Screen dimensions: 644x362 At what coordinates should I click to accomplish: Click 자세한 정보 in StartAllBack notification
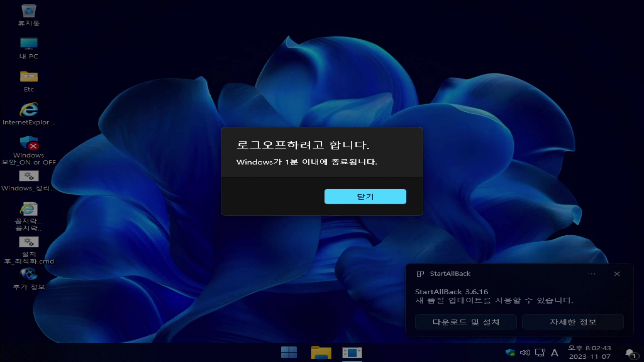click(573, 322)
